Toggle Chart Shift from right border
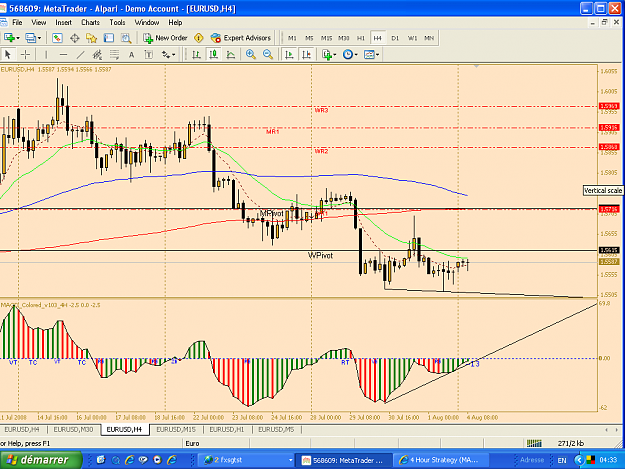This screenshot has width=625, height=469. pyautogui.click(x=307, y=55)
